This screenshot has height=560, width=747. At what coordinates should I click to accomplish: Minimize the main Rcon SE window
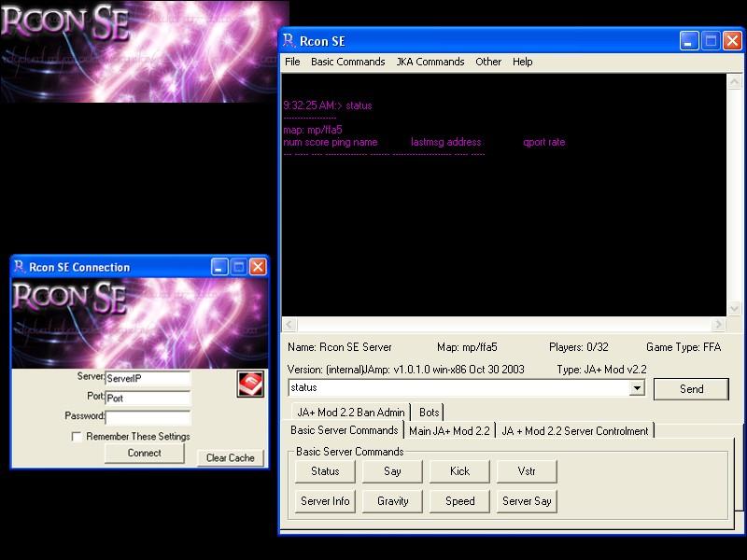(689, 40)
